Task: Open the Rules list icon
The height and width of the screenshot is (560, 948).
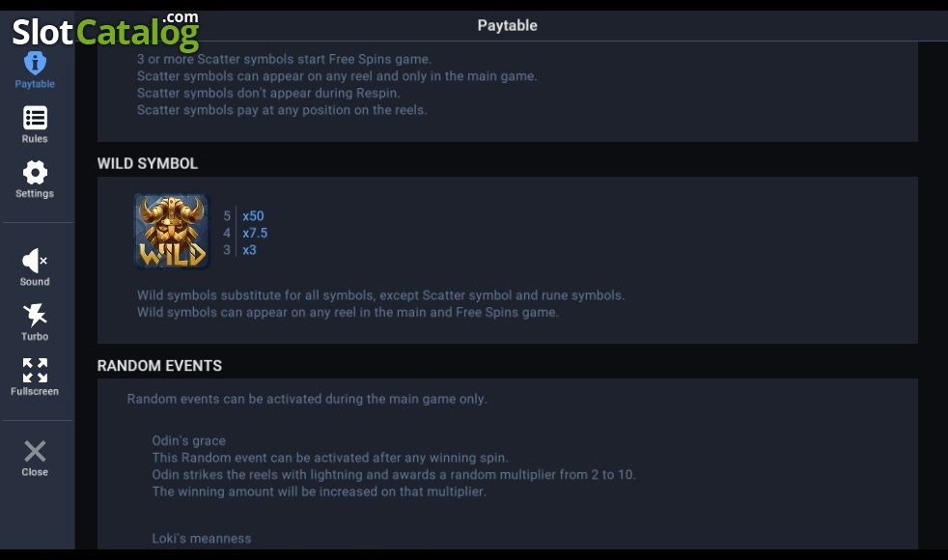Action: coord(35,118)
